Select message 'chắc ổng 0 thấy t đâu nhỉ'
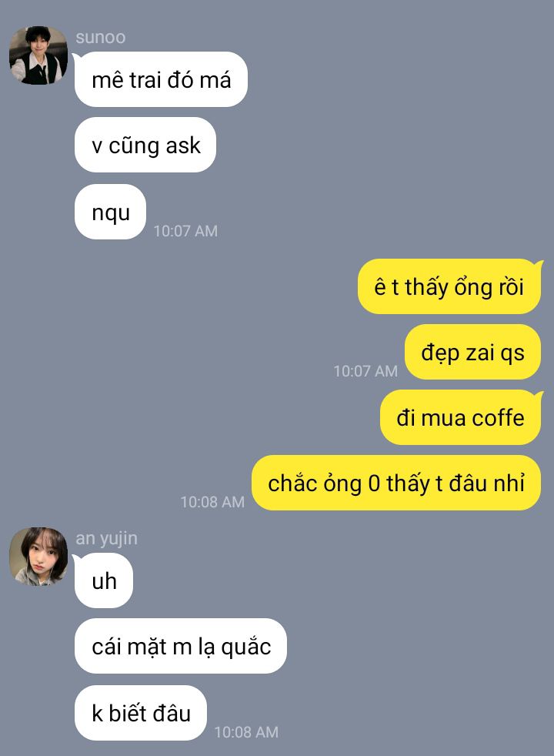Screen dimensions: 554x756 tap(396, 483)
